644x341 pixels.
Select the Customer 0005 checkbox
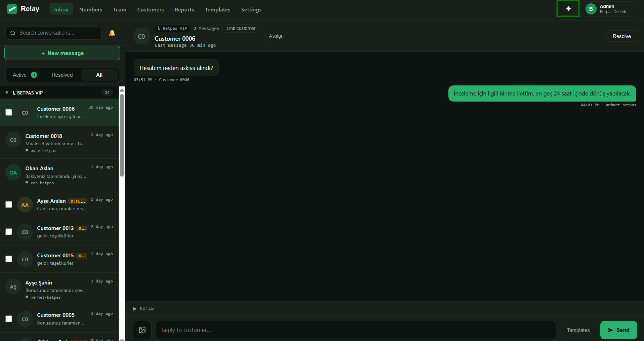9,319
